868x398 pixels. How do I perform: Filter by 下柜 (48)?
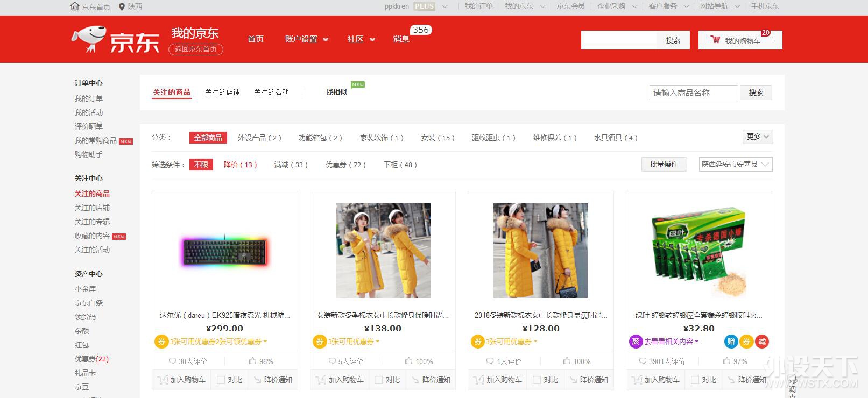pyautogui.click(x=400, y=165)
